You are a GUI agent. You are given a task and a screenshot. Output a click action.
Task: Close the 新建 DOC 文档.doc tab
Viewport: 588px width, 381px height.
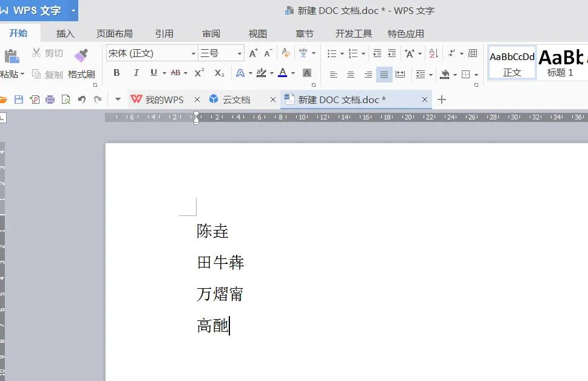(425, 99)
